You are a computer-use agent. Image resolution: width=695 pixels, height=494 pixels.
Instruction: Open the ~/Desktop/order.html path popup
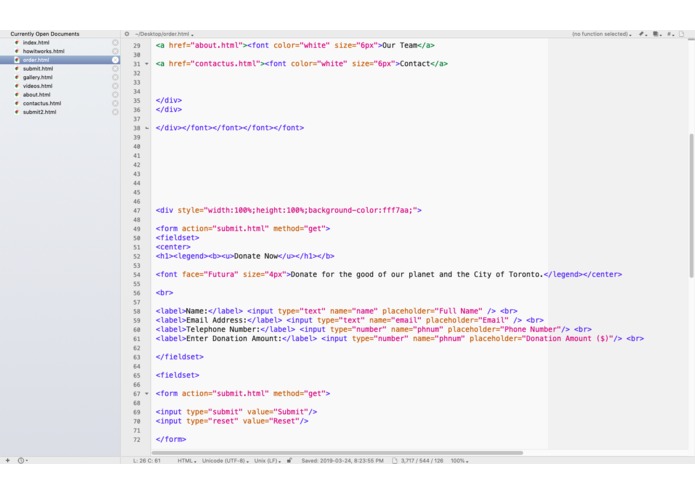(x=164, y=34)
